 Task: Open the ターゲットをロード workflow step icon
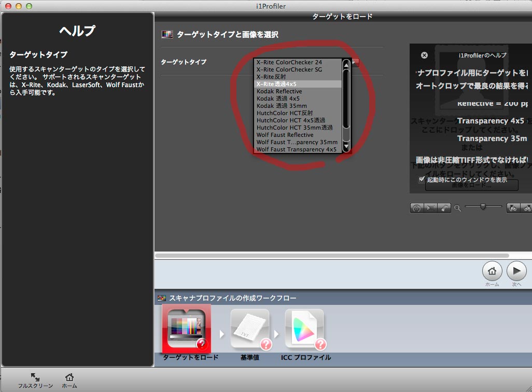[x=187, y=329]
